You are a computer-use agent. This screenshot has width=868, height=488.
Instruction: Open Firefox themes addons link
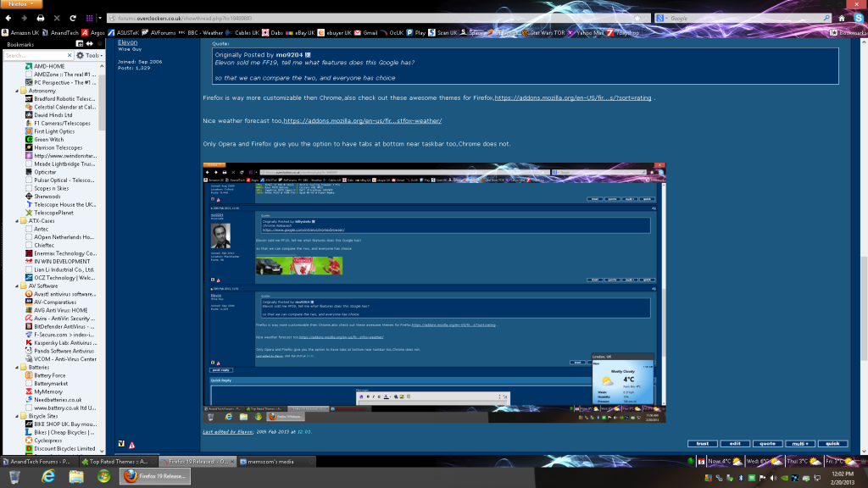[573, 98]
